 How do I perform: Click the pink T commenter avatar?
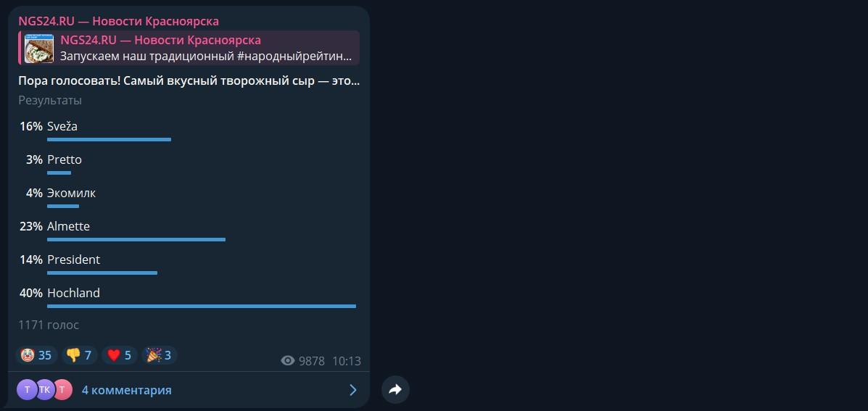click(62, 390)
